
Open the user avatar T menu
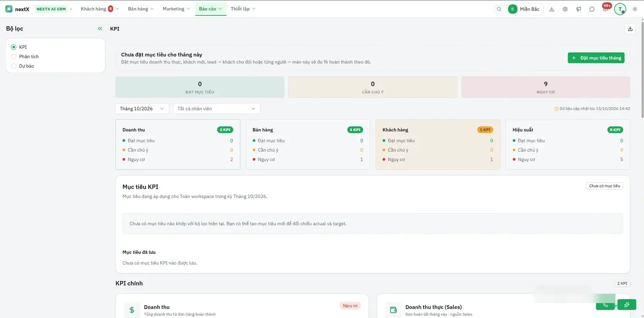[620, 9]
